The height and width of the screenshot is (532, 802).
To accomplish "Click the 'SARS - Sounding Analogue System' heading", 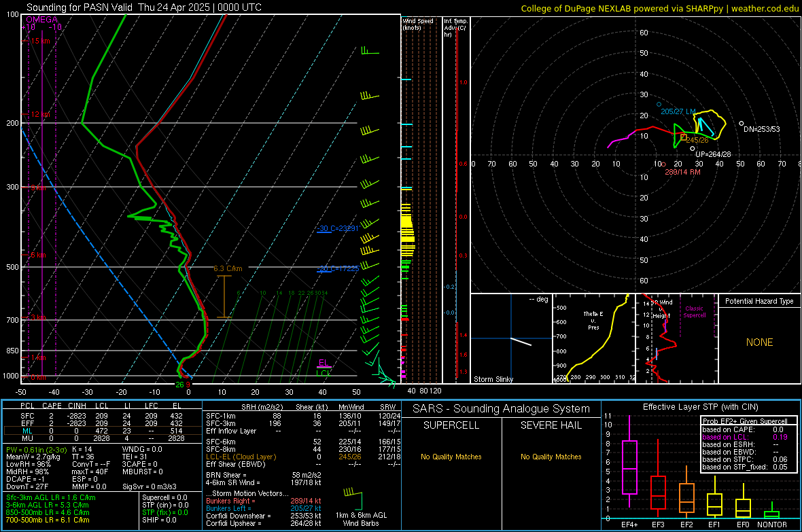I will pyautogui.click(x=502, y=409).
